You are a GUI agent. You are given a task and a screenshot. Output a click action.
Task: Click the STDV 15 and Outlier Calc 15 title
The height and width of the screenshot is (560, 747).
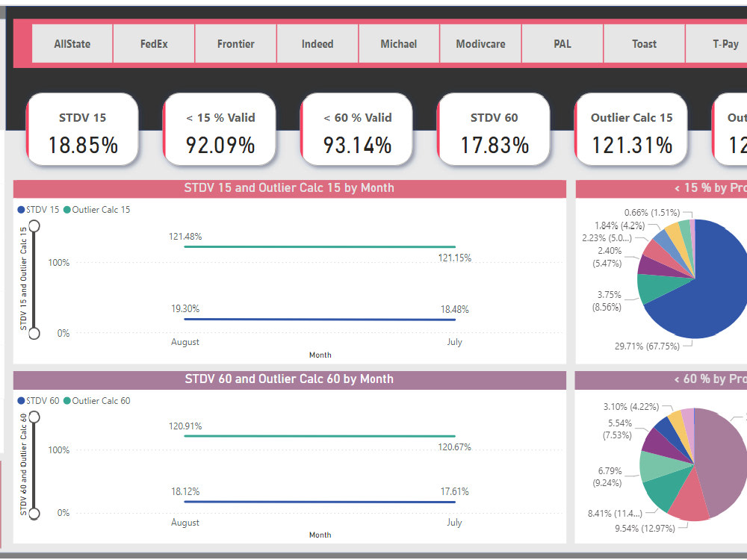[289, 187]
